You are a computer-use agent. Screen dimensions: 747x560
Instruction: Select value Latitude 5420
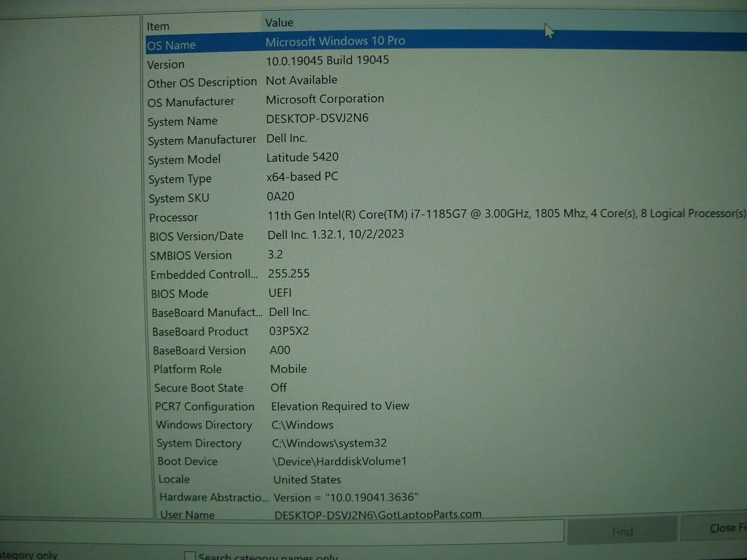click(x=302, y=157)
